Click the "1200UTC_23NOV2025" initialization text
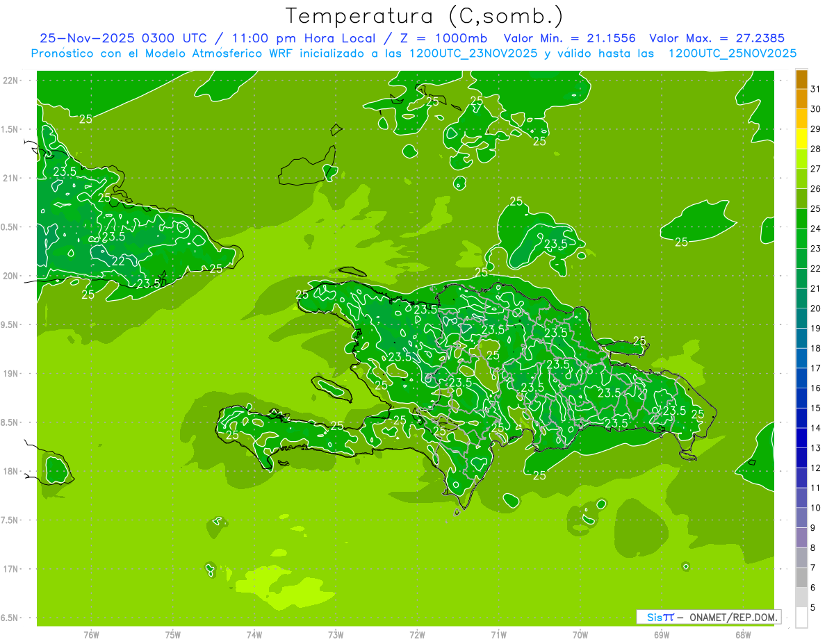834x644 pixels. (x=471, y=53)
